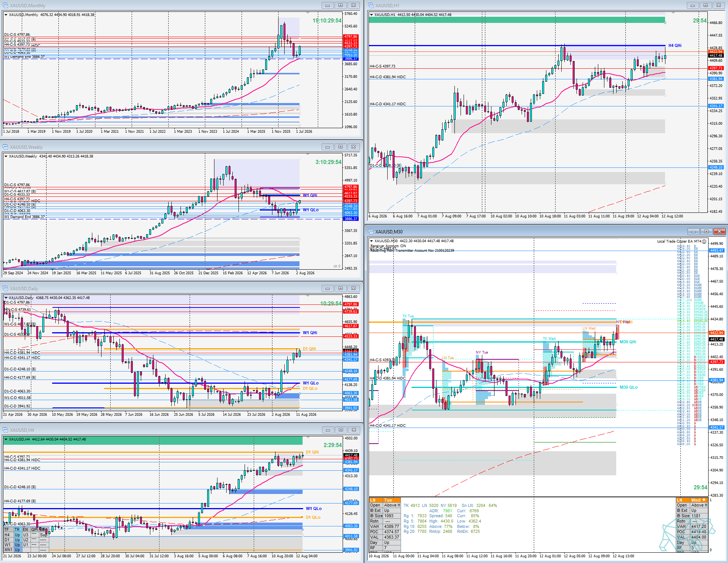Click the XAUUSD,M30 window chart icon
The image size is (728, 563).
(371, 232)
